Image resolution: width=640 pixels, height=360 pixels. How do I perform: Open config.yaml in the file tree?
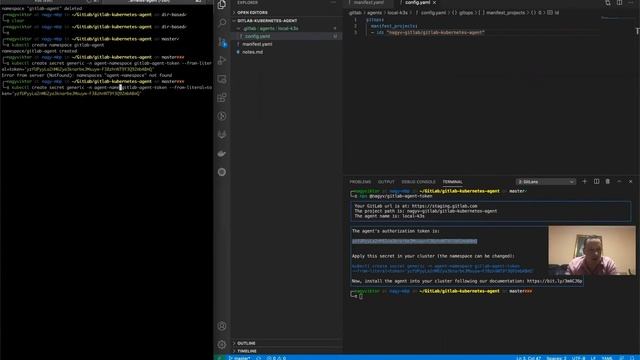[x=286, y=36]
